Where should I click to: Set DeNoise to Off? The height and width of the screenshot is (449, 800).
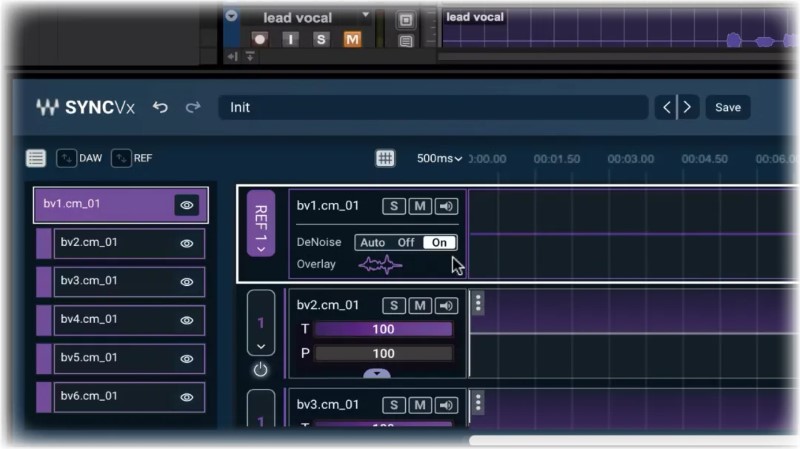(406, 242)
